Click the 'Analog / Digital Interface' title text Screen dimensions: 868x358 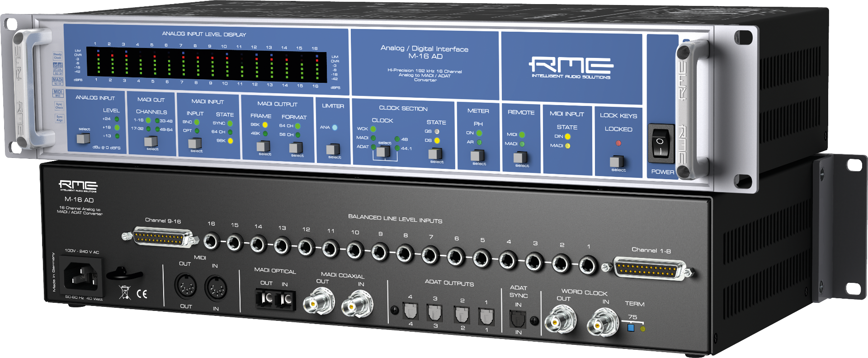point(425,49)
